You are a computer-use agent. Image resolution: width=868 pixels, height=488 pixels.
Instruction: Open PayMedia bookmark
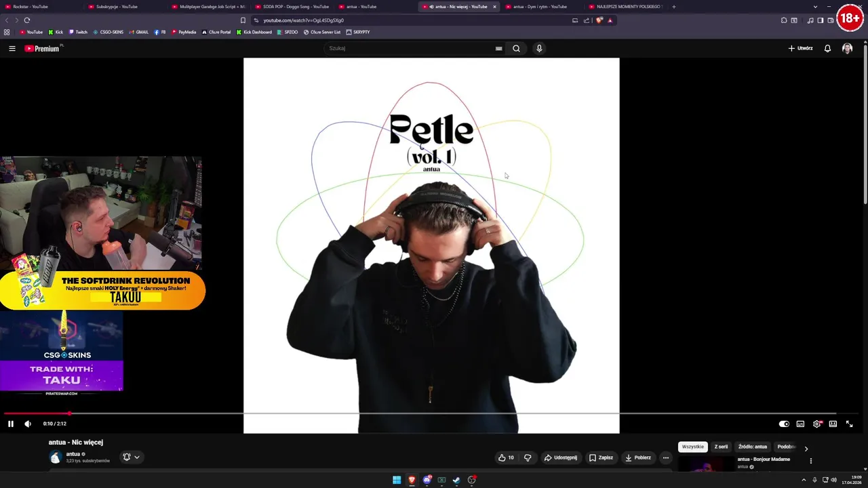pyautogui.click(x=184, y=32)
